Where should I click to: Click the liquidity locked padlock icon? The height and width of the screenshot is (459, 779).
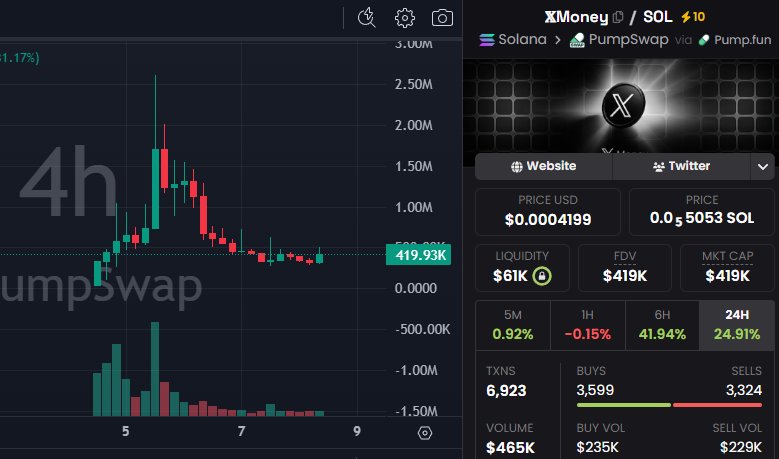pyautogui.click(x=542, y=275)
